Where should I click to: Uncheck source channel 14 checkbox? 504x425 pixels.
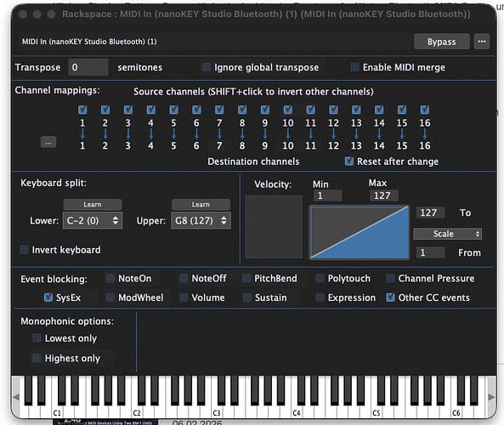coord(379,110)
